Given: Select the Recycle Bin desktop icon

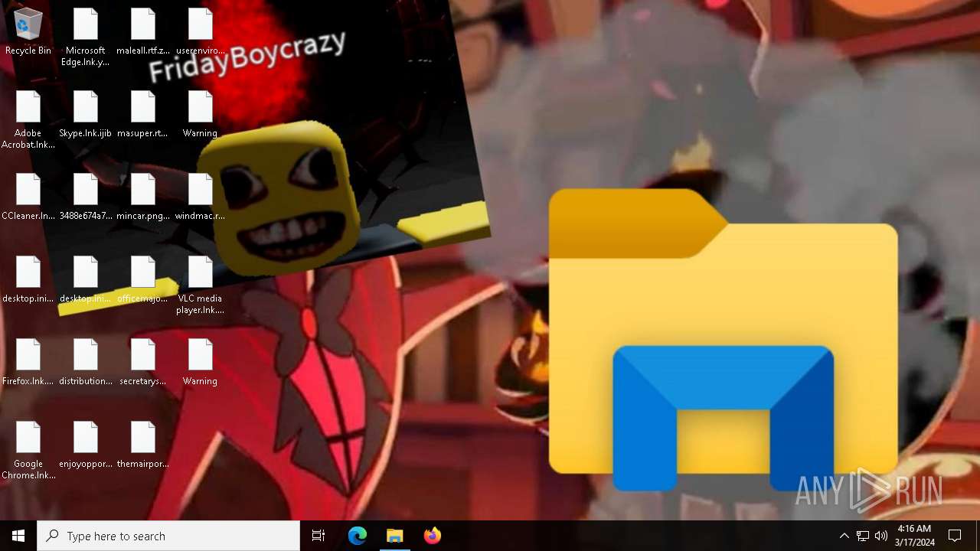Looking at the screenshot, I should pyautogui.click(x=28, y=32).
